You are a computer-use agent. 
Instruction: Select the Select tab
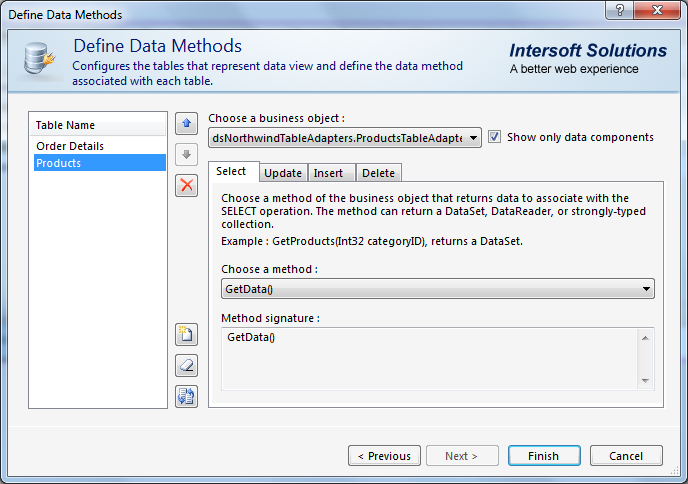(232, 172)
